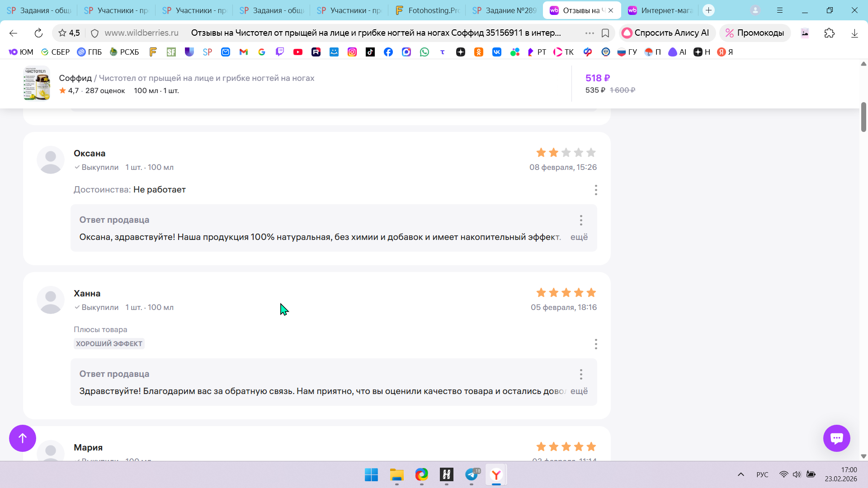The width and height of the screenshot is (868, 488).
Task: Open YouTube bookmark in bookmarks bar
Action: 297,52
